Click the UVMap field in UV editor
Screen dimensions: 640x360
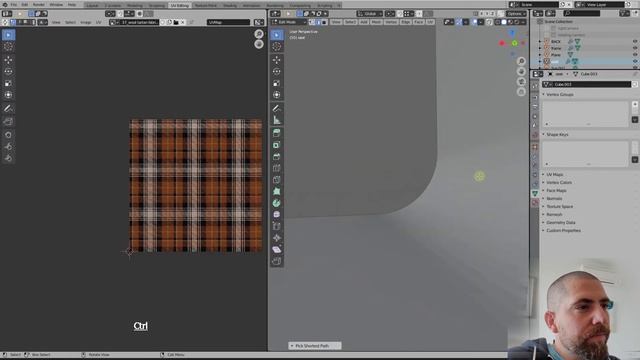[x=229, y=22]
